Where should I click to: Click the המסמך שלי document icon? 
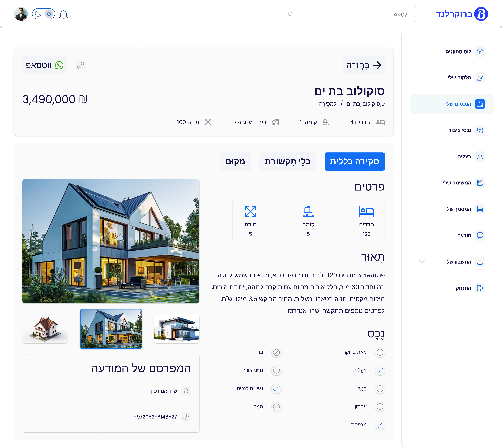[480, 209]
